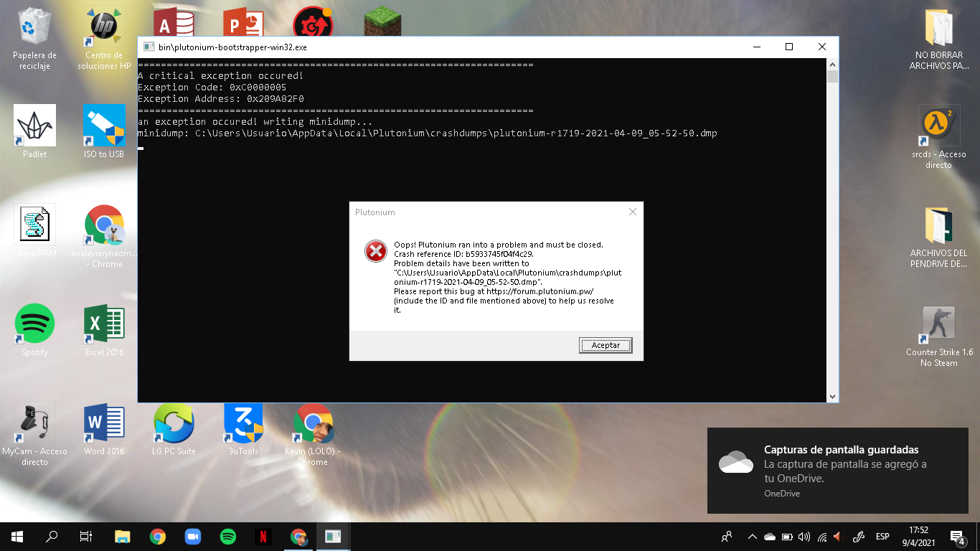
Task: Open Kevin (LOLO) Chrome shortcut
Action: coord(313,434)
